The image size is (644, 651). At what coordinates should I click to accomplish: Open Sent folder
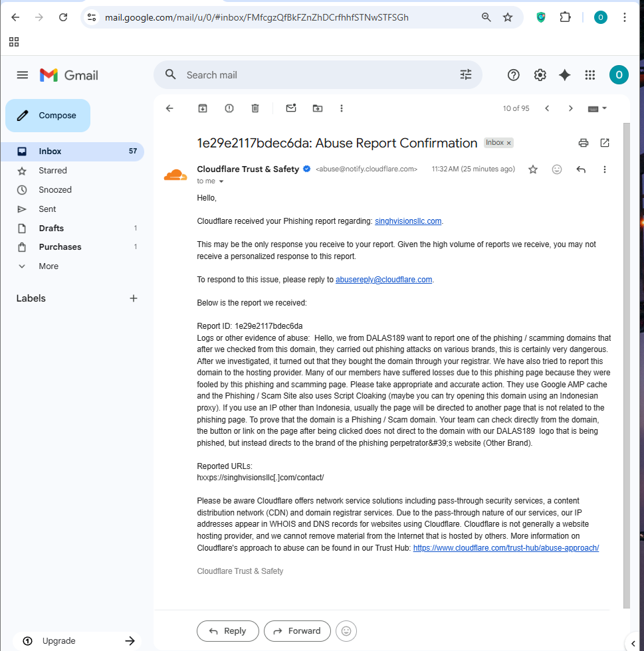tap(72, 209)
